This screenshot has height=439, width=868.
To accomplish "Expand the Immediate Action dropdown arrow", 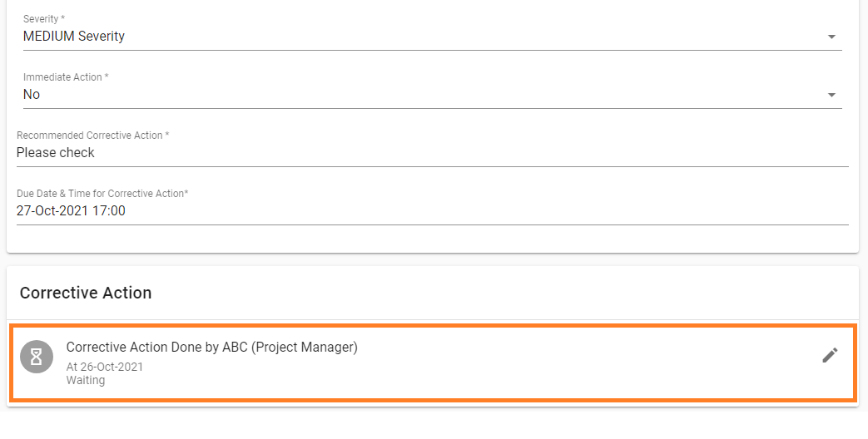I will (x=831, y=95).
